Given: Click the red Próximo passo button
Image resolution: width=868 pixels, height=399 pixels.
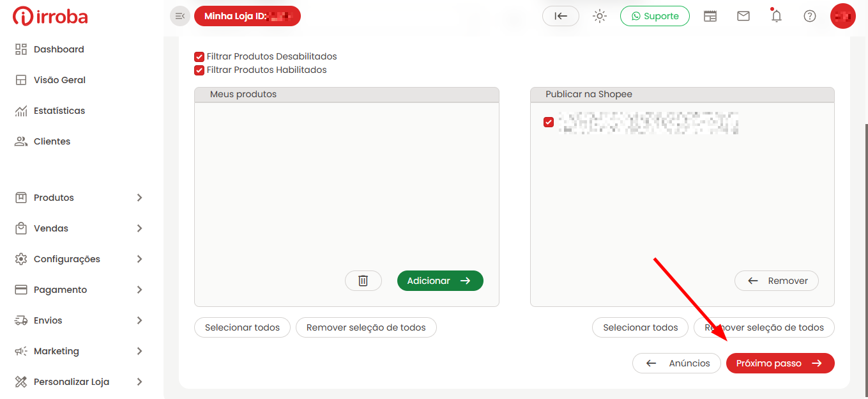Looking at the screenshot, I should 780,363.
